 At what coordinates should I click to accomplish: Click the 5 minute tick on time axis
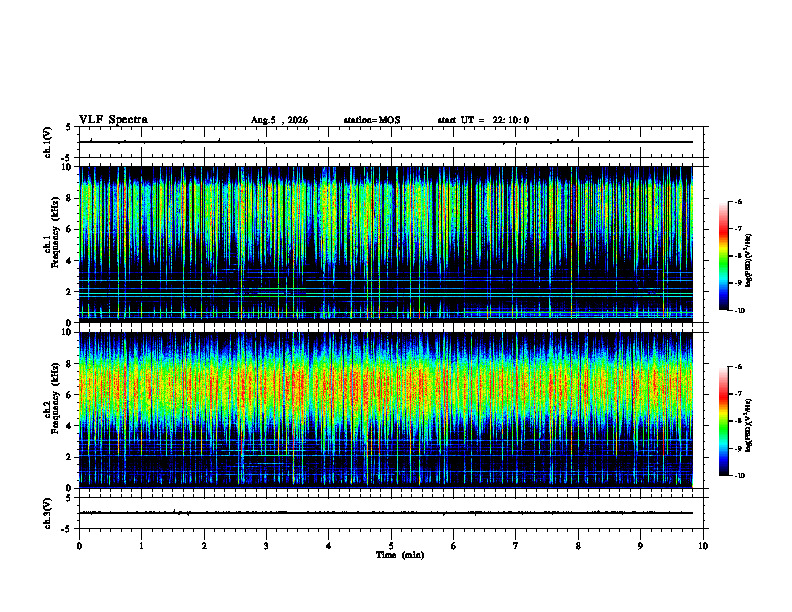pyautogui.click(x=391, y=546)
